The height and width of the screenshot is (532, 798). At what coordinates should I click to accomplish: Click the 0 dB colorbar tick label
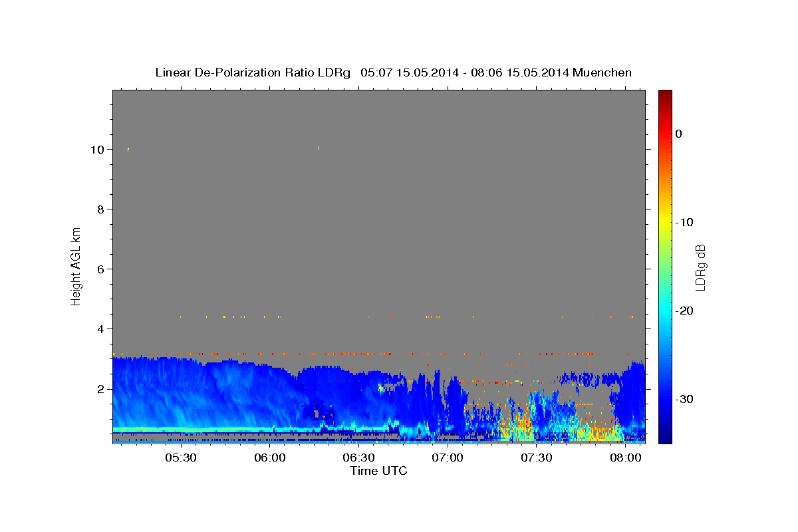(x=678, y=134)
